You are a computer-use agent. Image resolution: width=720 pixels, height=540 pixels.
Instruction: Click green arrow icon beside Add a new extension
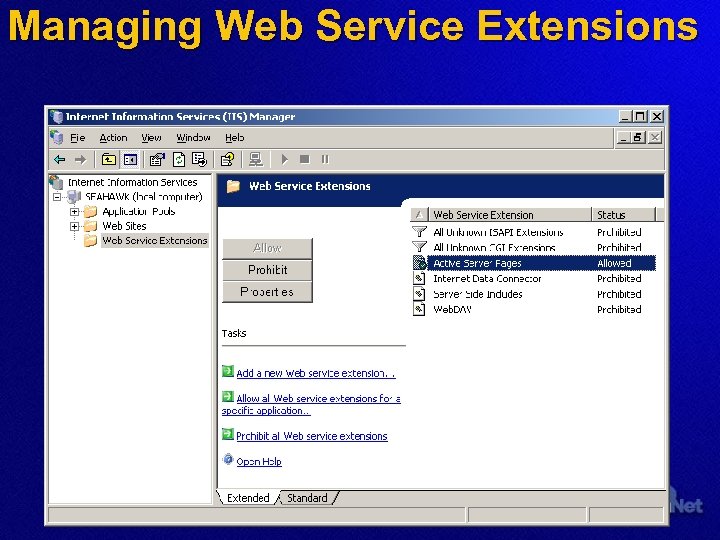[x=228, y=371]
